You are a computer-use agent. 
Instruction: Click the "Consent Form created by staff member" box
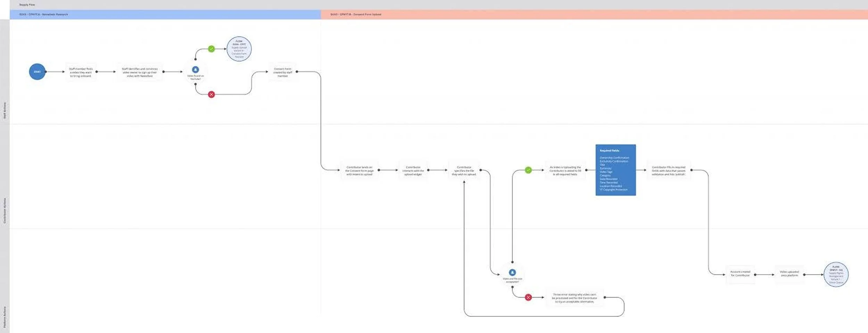click(x=282, y=72)
